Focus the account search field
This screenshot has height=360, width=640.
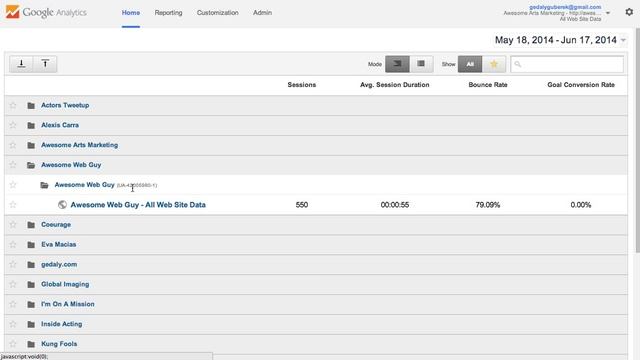[x=567, y=64]
